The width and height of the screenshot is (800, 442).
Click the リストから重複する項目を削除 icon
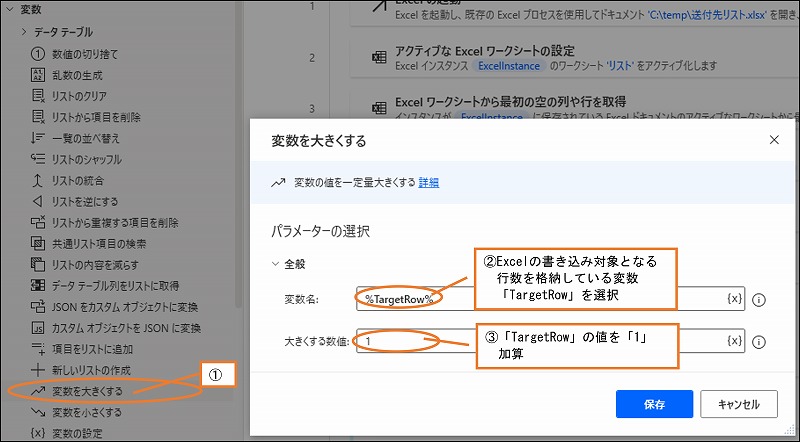point(38,223)
